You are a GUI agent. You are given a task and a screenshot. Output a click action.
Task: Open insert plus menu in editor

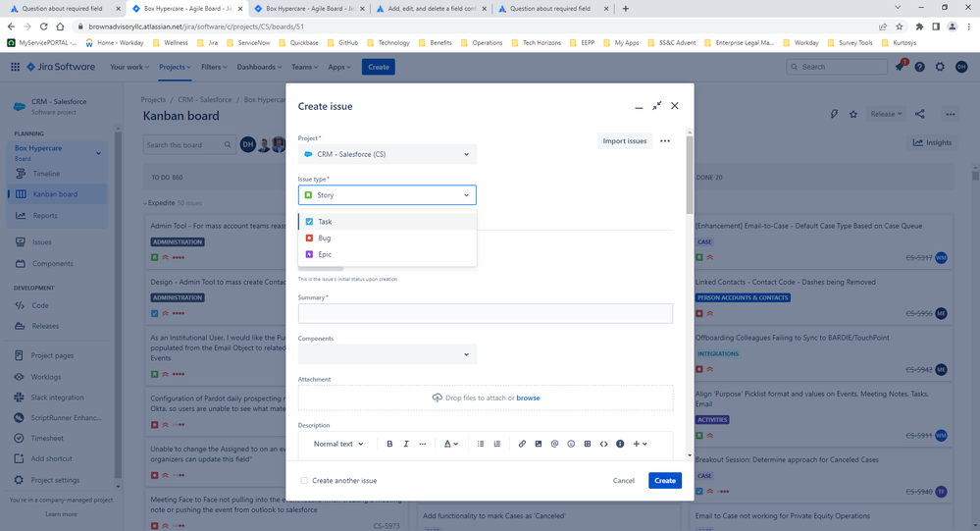pyautogui.click(x=640, y=444)
